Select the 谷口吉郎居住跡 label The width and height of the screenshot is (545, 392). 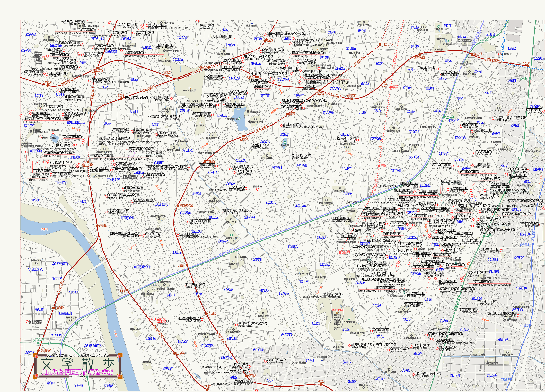(x=301, y=42)
